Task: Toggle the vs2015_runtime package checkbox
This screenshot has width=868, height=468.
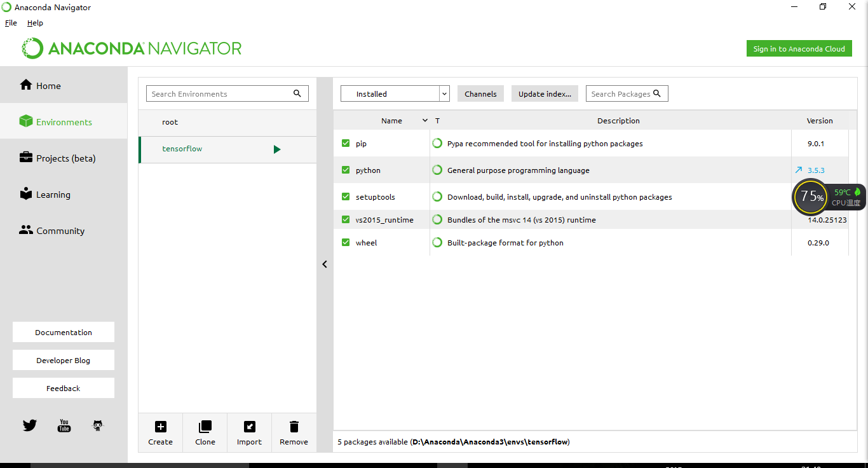Action: pos(346,219)
